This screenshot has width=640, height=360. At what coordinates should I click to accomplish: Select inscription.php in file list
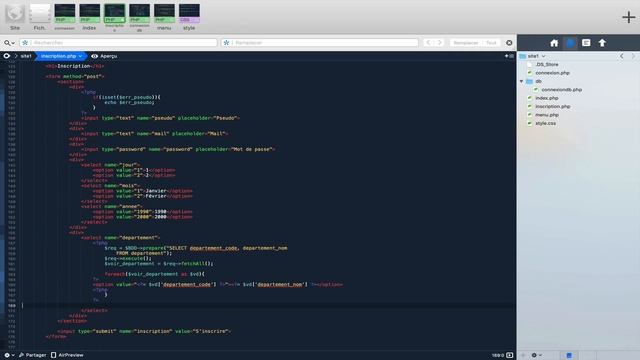552,107
